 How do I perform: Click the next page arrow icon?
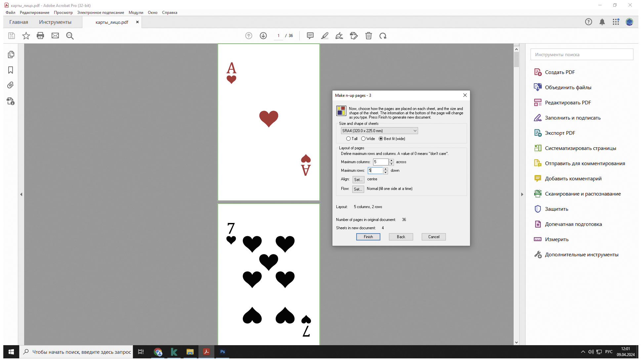(263, 36)
